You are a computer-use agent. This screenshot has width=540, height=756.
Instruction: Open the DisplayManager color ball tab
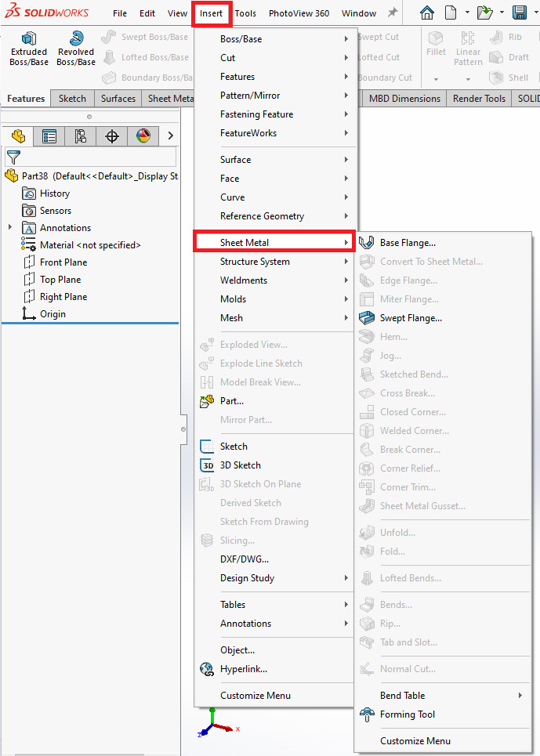[143, 136]
